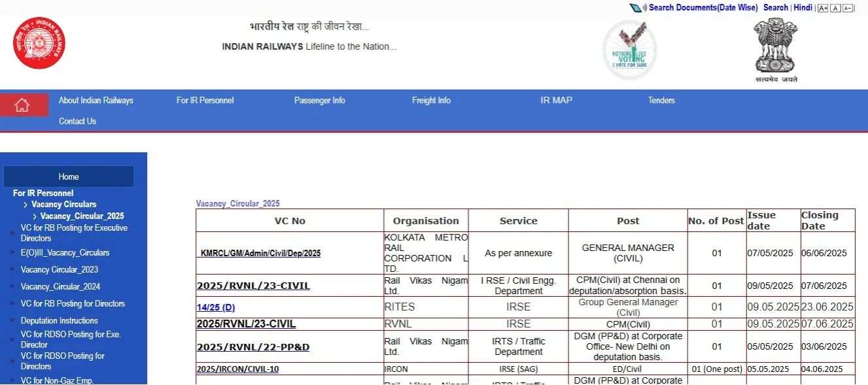Click the Home button in sidebar
The image size is (868, 385).
(69, 176)
